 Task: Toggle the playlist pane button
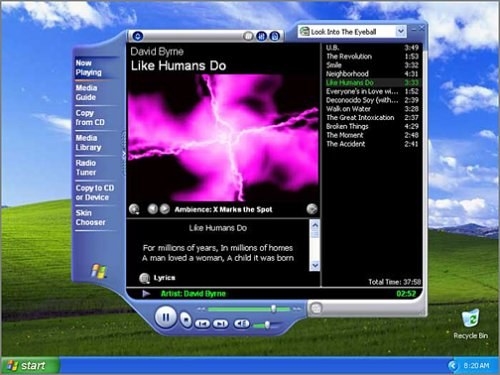(274, 36)
